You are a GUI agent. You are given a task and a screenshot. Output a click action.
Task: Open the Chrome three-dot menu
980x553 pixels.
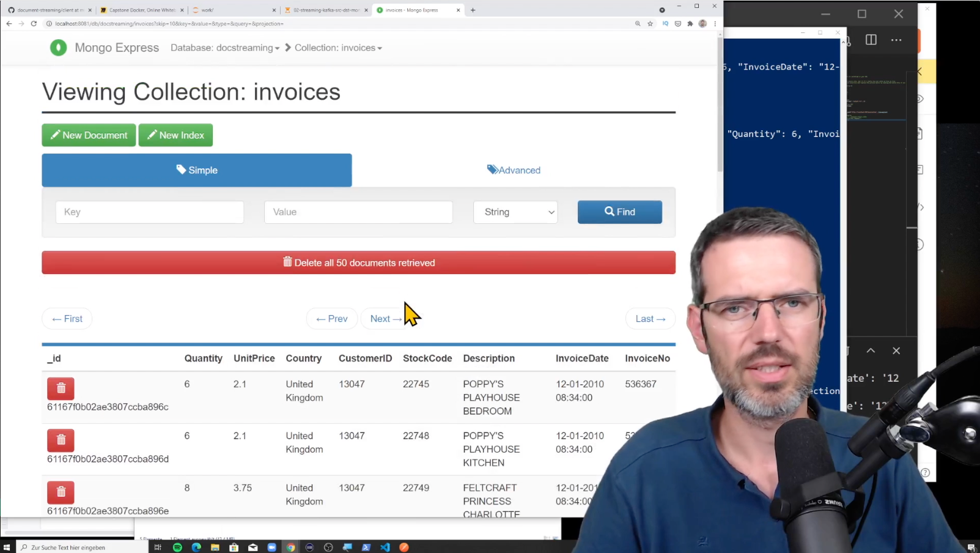click(715, 24)
